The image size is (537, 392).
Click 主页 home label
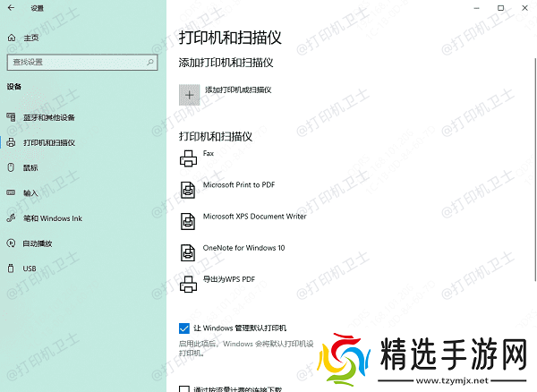coord(31,38)
